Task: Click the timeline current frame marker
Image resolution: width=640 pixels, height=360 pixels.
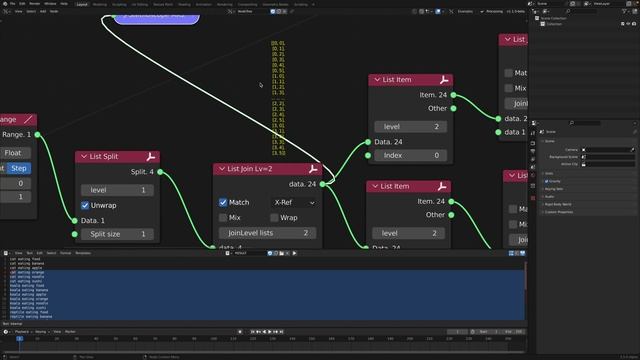Action: (x=19, y=339)
